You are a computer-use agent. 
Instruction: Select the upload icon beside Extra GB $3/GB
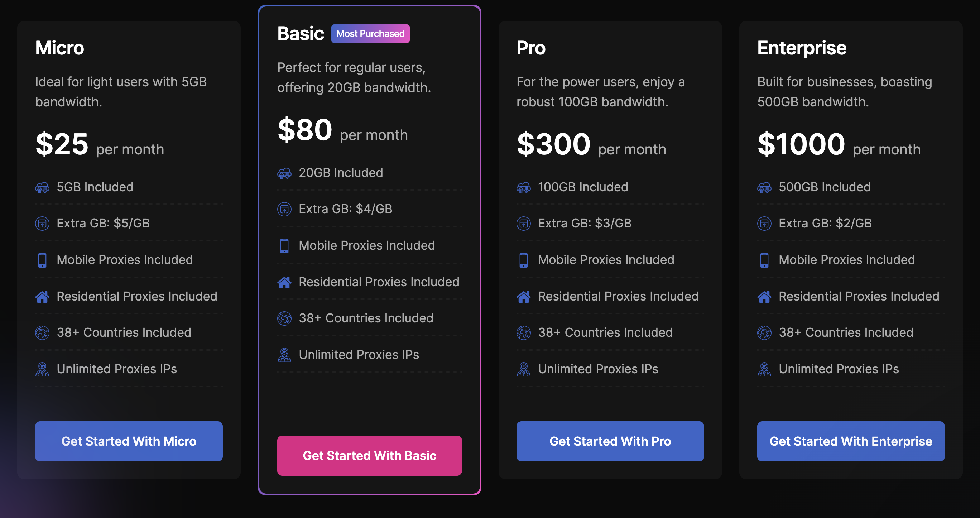pyautogui.click(x=524, y=224)
